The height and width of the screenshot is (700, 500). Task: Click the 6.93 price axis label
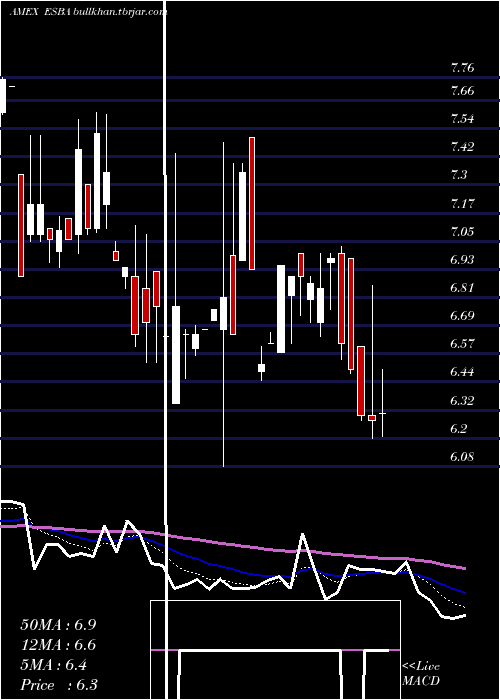(x=462, y=260)
